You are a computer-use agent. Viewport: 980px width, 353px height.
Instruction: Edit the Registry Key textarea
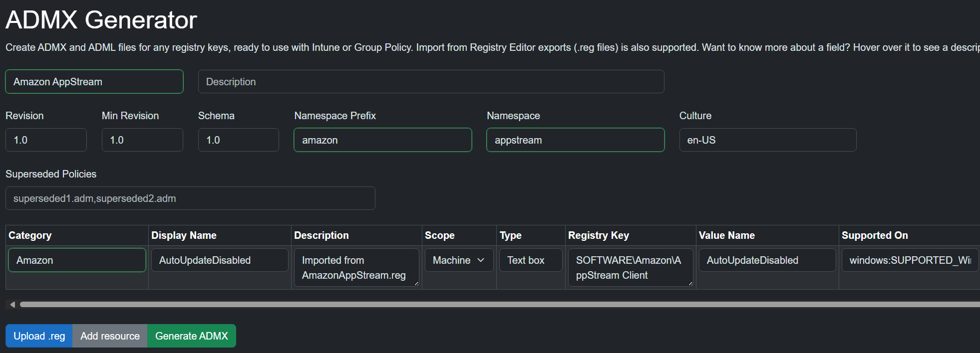[630, 268]
